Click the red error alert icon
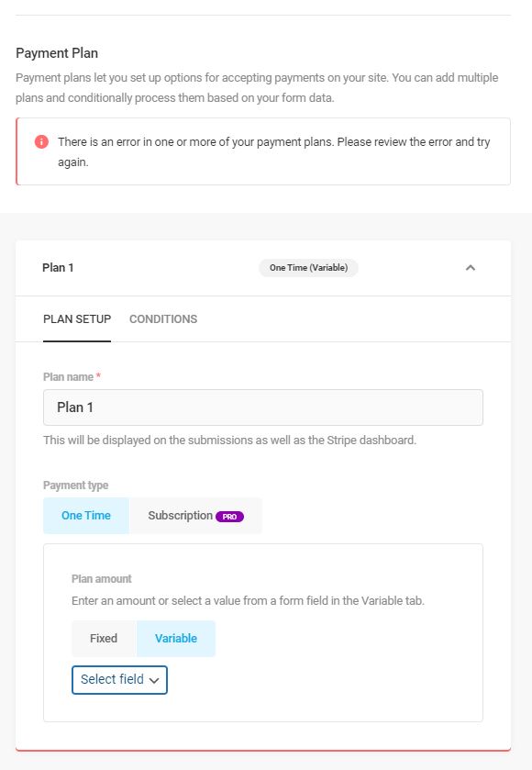Screen dimensions: 532x770 41,142
